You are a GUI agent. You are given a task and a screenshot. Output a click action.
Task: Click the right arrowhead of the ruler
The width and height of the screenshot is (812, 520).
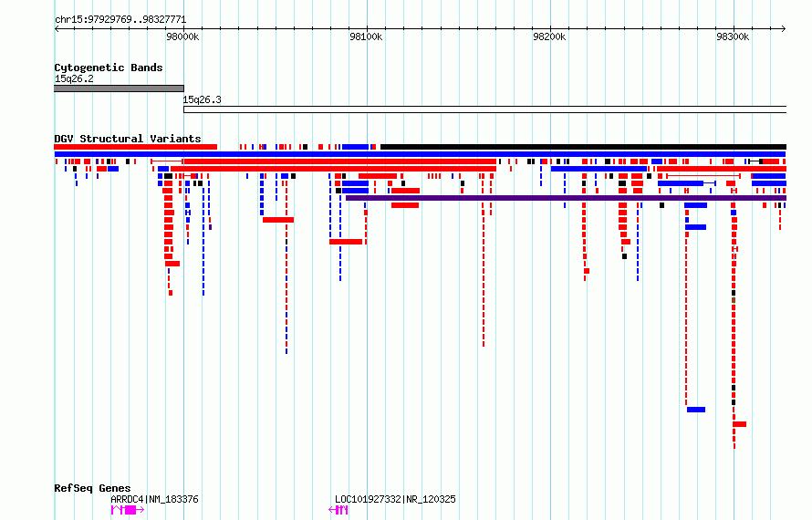784,29
